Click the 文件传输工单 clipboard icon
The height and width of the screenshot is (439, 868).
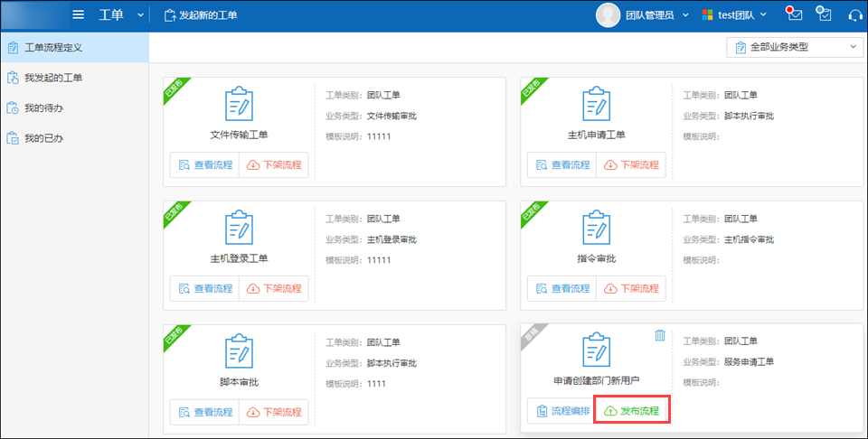239,104
